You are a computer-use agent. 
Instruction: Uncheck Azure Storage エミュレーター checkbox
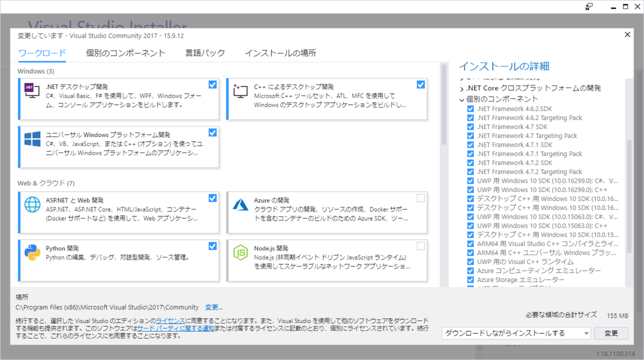(471, 280)
